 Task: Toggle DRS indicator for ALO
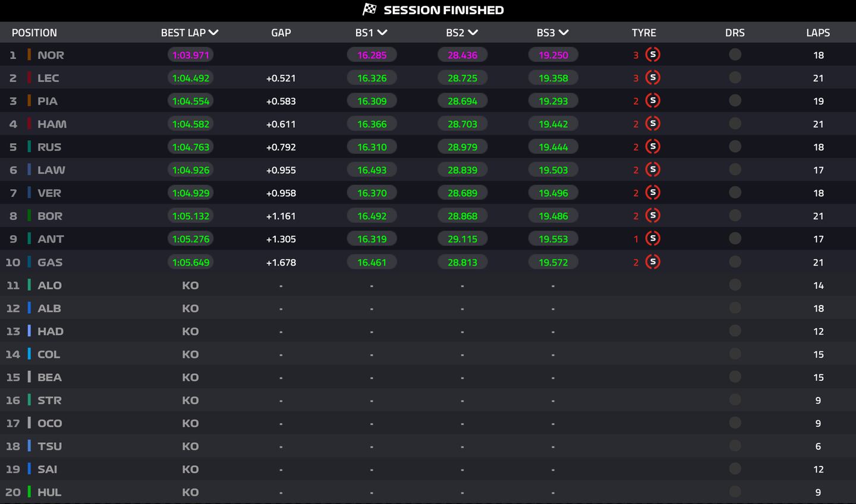click(735, 285)
